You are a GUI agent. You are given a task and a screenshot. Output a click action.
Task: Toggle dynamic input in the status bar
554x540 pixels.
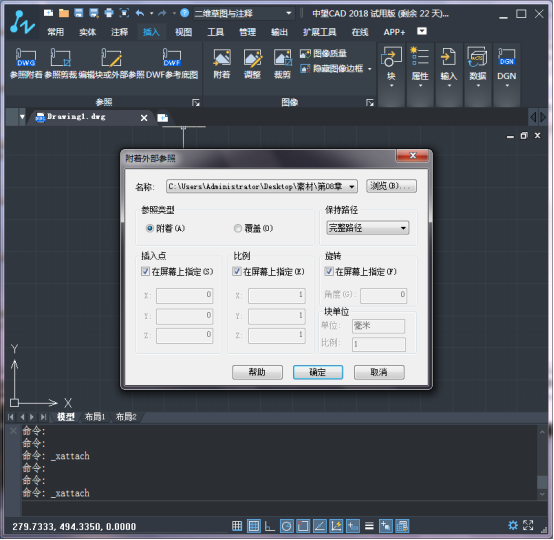click(353, 526)
